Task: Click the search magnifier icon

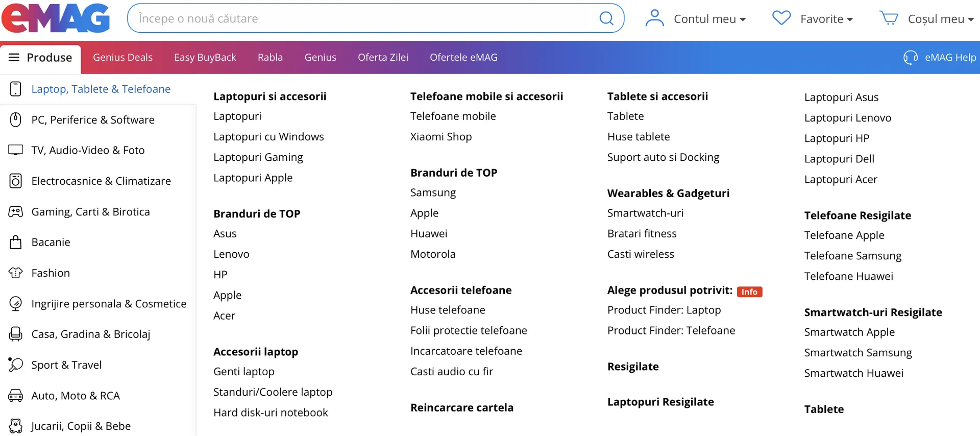Action: 606,18
